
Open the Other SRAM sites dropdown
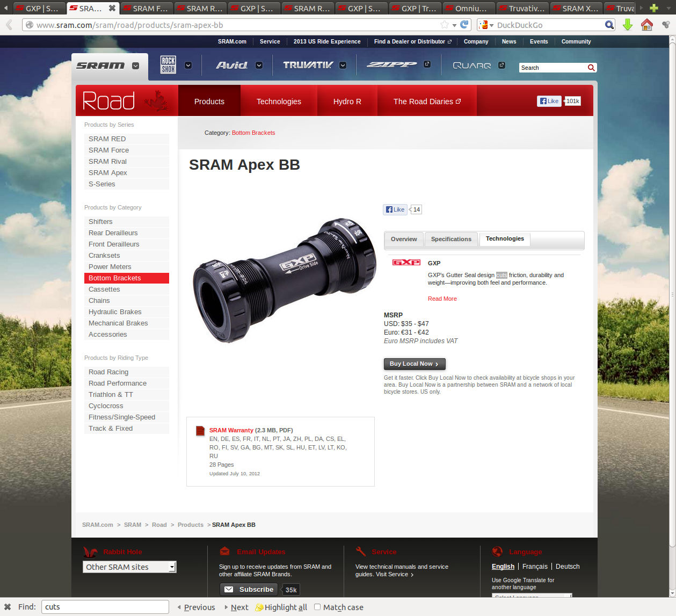(x=129, y=567)
